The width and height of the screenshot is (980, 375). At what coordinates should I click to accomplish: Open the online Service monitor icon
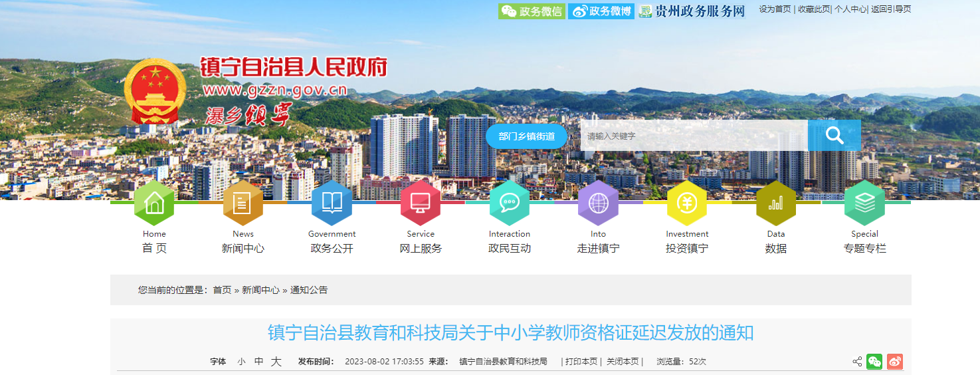click(421, 203)
